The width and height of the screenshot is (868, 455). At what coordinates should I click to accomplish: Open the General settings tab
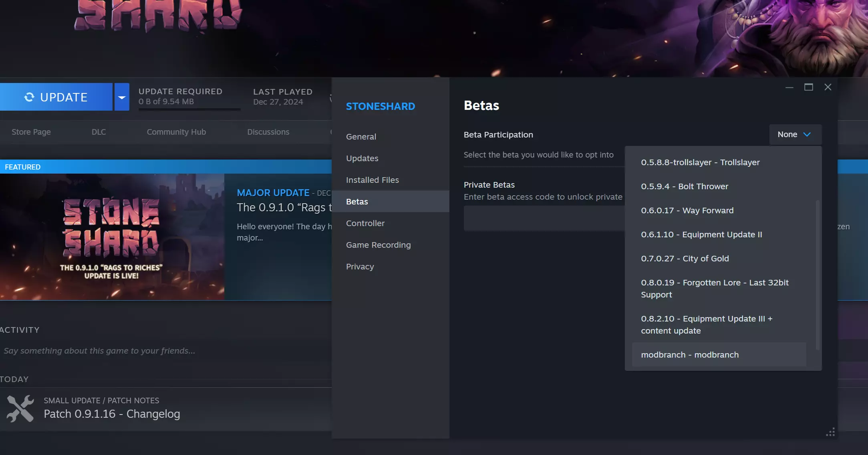[x=361, y=137]
